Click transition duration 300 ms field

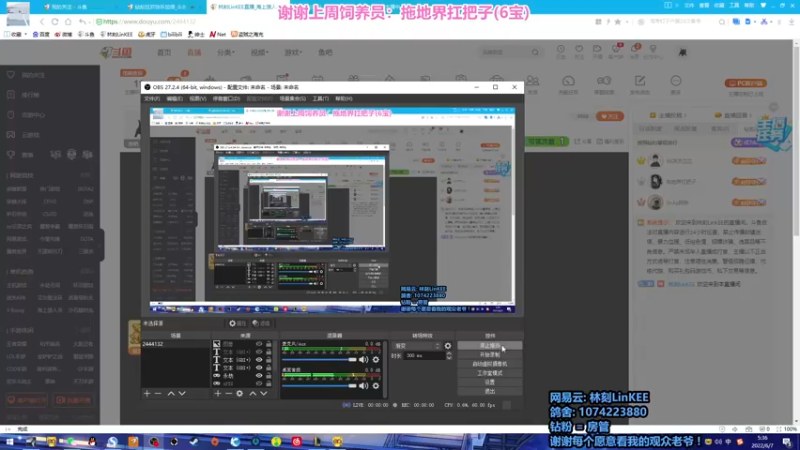(424, 356)
